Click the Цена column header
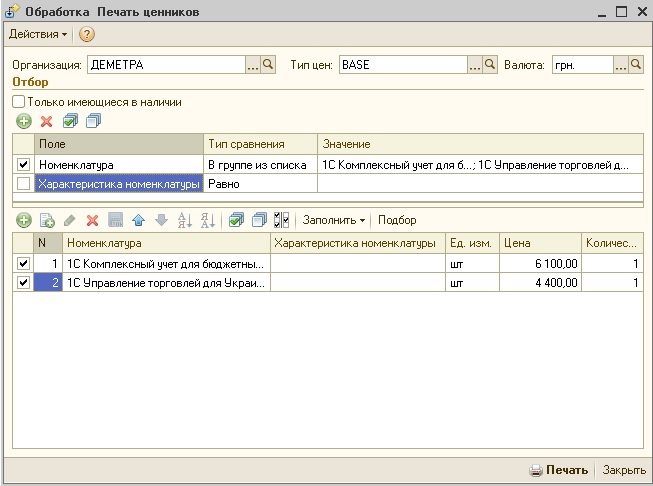 click(x=540, y=243)
